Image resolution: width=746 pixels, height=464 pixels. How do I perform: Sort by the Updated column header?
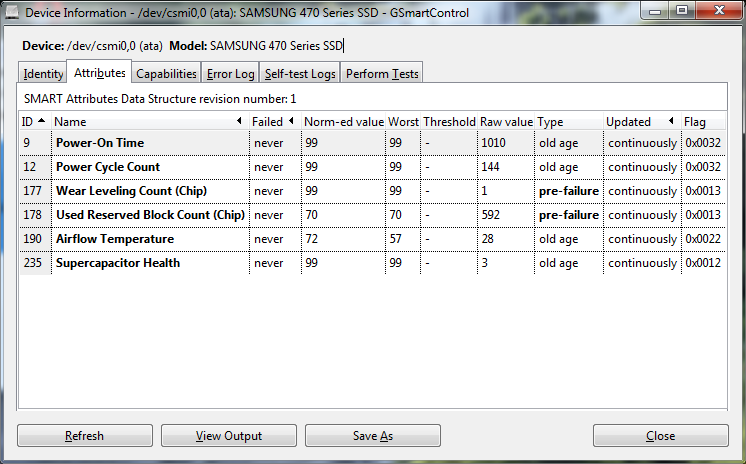coord(642,122)
